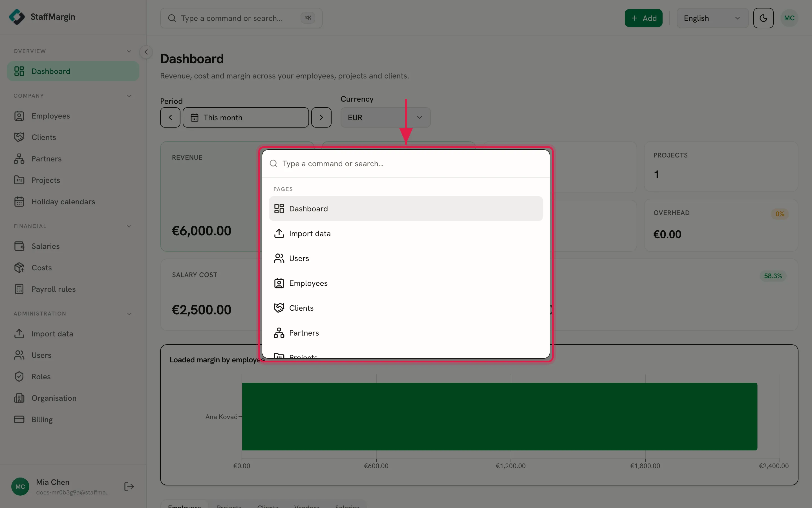Click the ⌘K shortcut badge in search

pyautogui.click(x=308, y=18)
